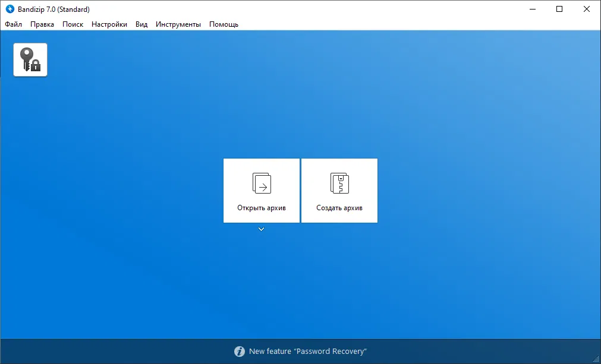The image size is (601, 364).
Task: Open the Вид menu
Action: point(141,24)
